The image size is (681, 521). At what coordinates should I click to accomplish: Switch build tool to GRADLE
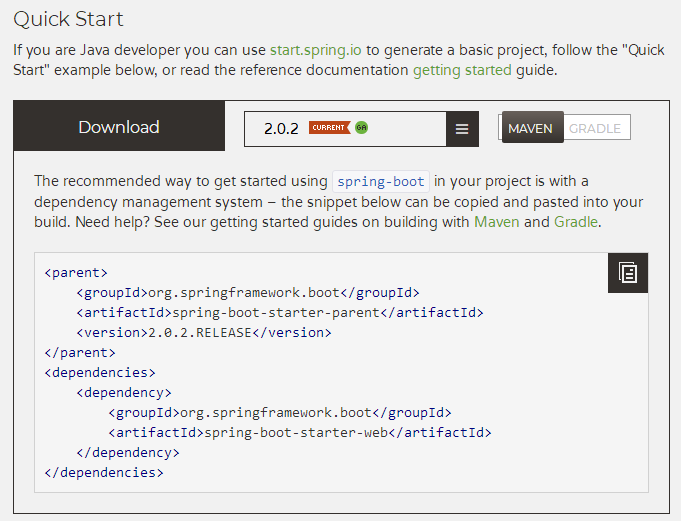tap(595, 128)
